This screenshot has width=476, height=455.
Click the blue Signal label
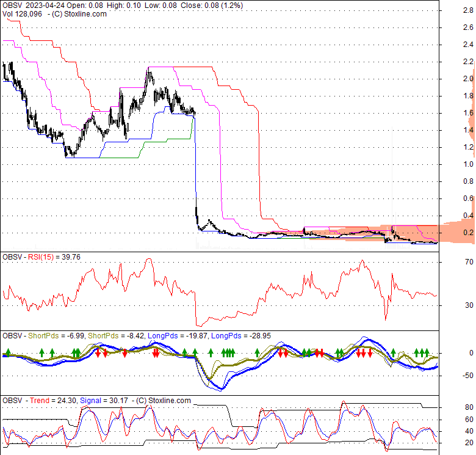pos(90,400)
